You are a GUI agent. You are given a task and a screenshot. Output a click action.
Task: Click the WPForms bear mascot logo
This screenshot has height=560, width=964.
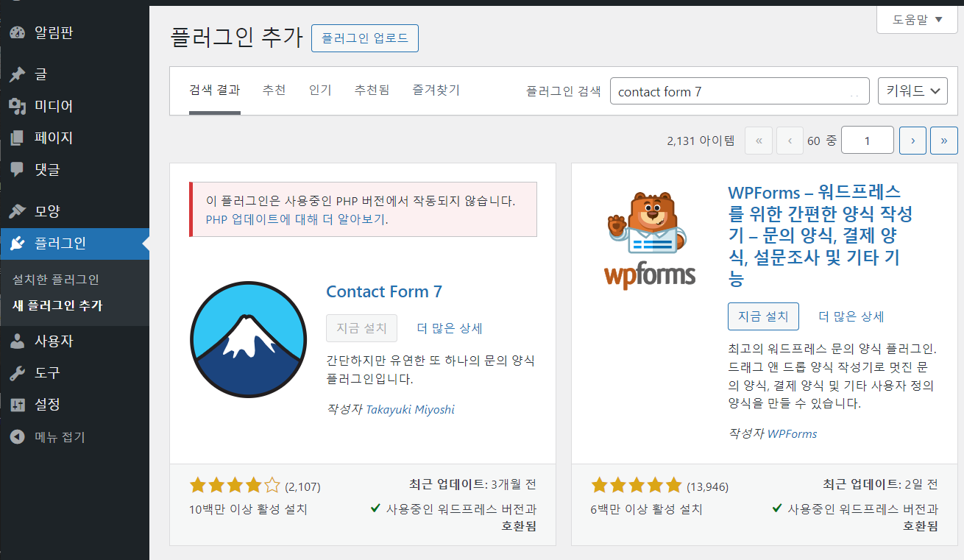[x=649, y=241]
